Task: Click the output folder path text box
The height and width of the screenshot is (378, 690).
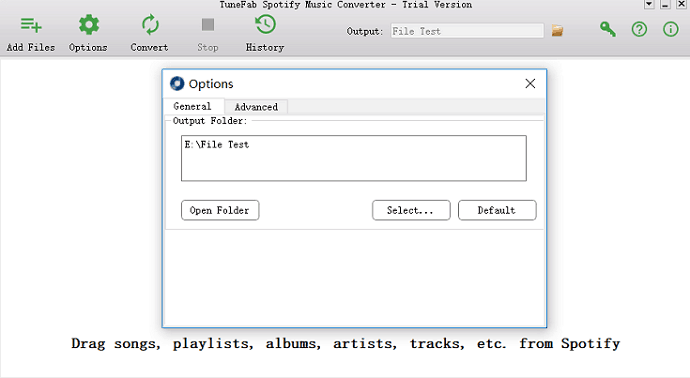Action: [354, 158]
